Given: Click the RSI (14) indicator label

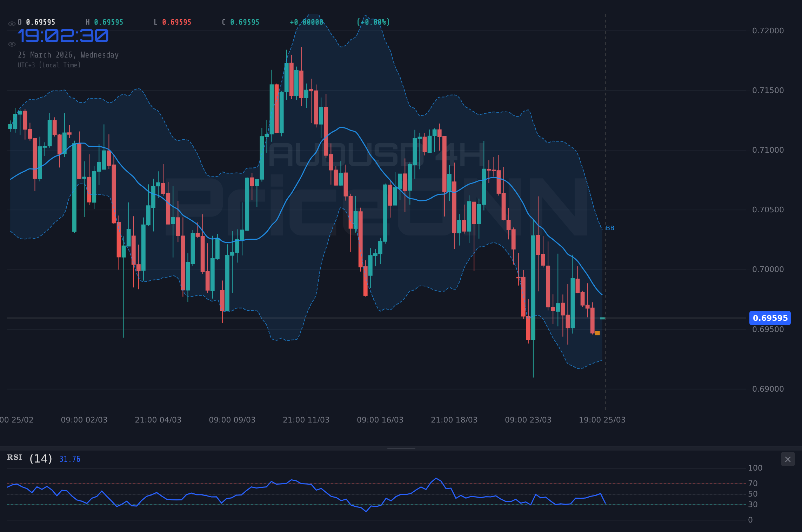Looking at the screenshot, I should [x=28, y=458].
